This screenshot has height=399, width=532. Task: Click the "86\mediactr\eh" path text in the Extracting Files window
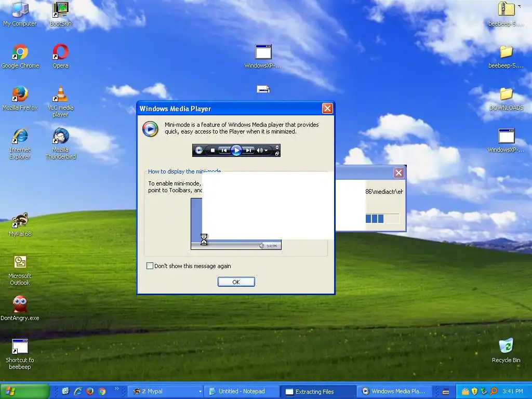click(x=384, y=191)
